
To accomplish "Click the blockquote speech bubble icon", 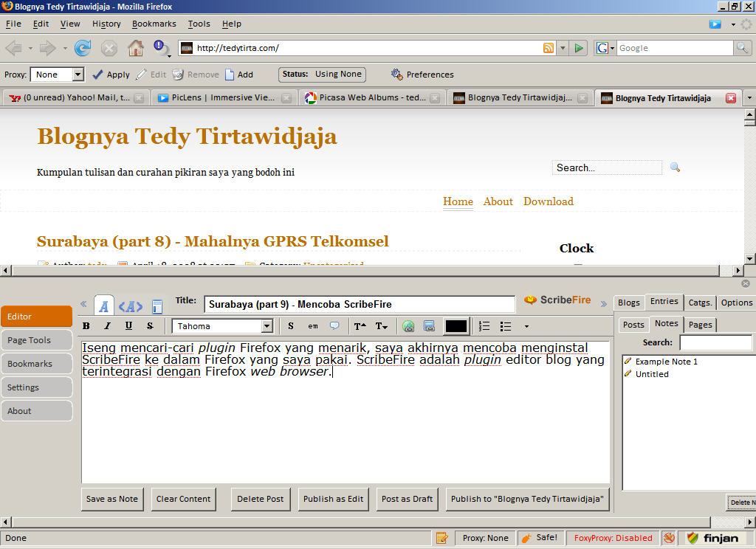I will coord(334,326).
